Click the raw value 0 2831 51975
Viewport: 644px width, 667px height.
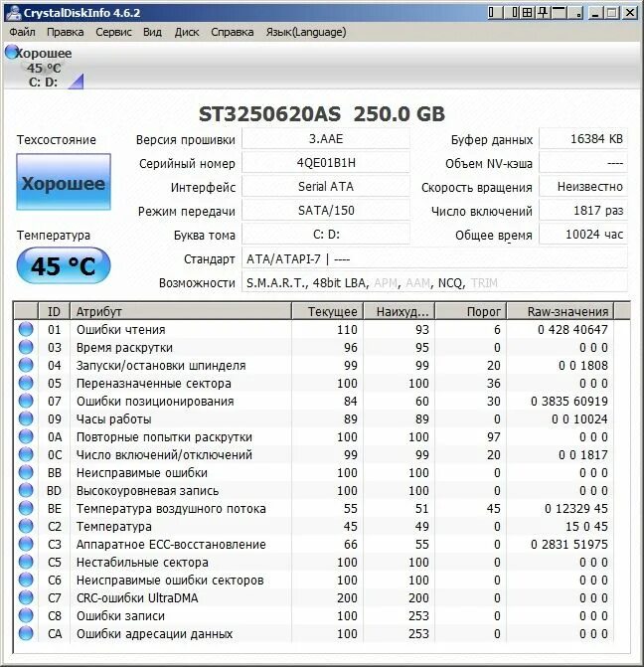tap(569, 544)
